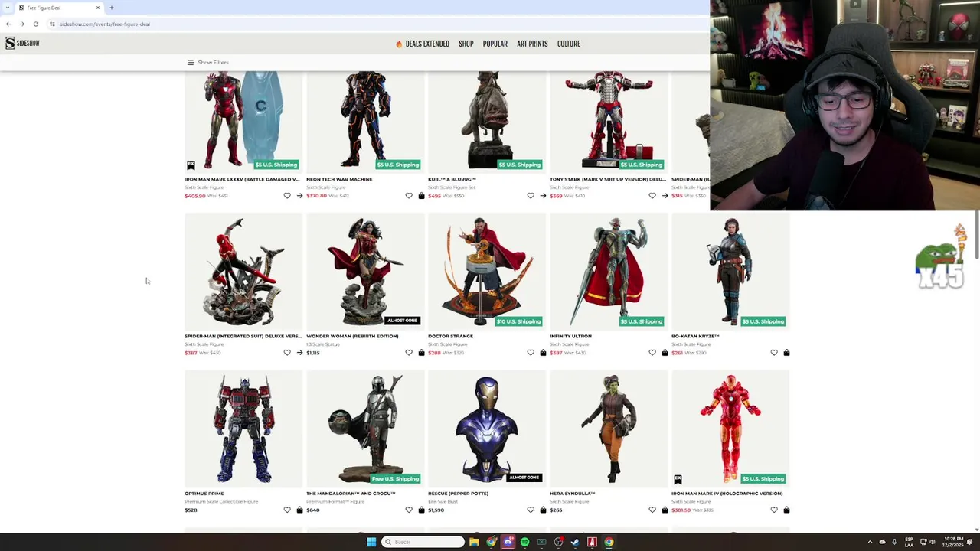980x551 pixels.
Task: Expand Show Filters panel
Action: pyautogui.click(x=207, y=63)
